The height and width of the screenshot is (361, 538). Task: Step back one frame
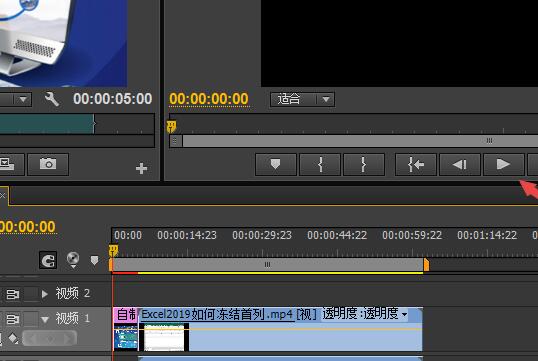(x=459, y=165)
